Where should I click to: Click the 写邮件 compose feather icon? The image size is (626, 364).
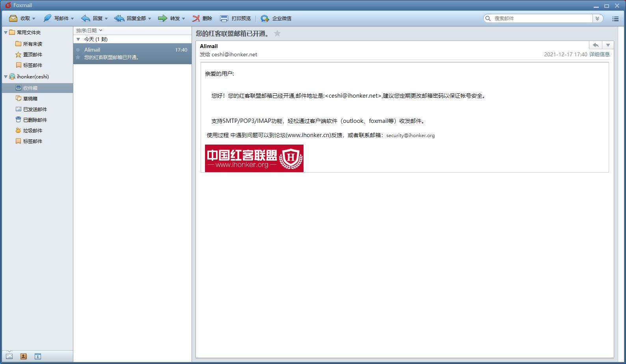click(x=47, y=18)
